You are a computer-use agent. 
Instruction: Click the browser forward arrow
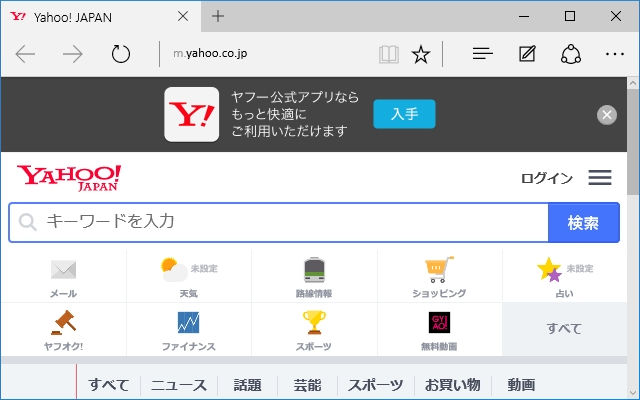(x=73, y=54)
